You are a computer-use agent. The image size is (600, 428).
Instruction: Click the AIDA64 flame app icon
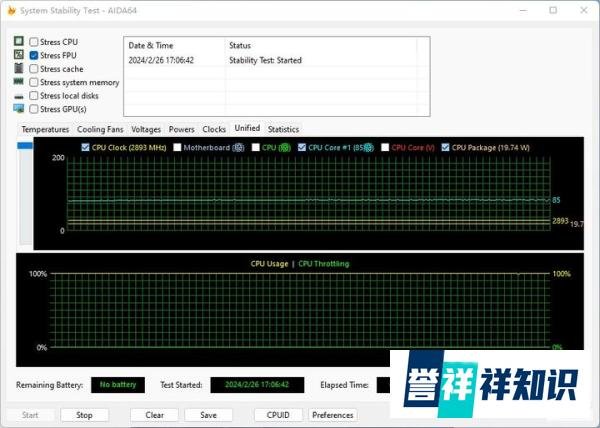click(11, 10)
